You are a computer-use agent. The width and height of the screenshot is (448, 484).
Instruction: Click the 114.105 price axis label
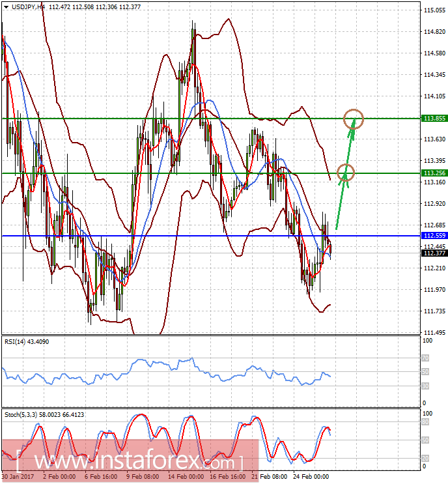(x=435, y=96)
